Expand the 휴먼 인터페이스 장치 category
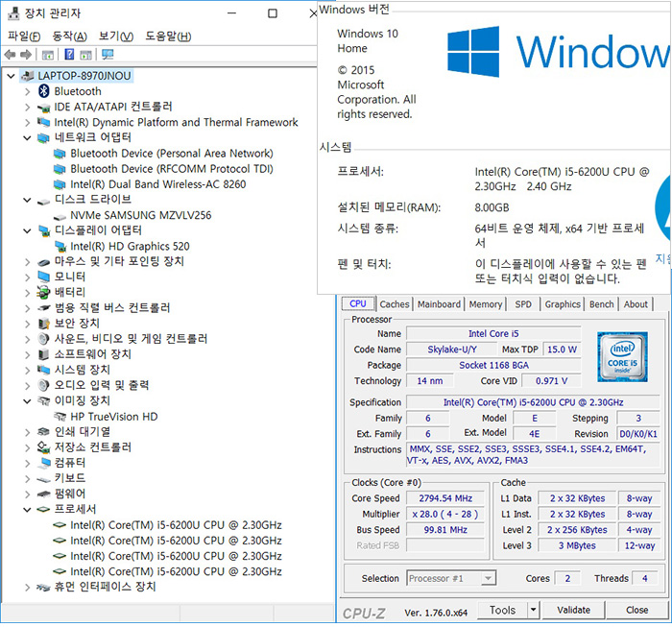The image size is (672, 627). (28, 587)
